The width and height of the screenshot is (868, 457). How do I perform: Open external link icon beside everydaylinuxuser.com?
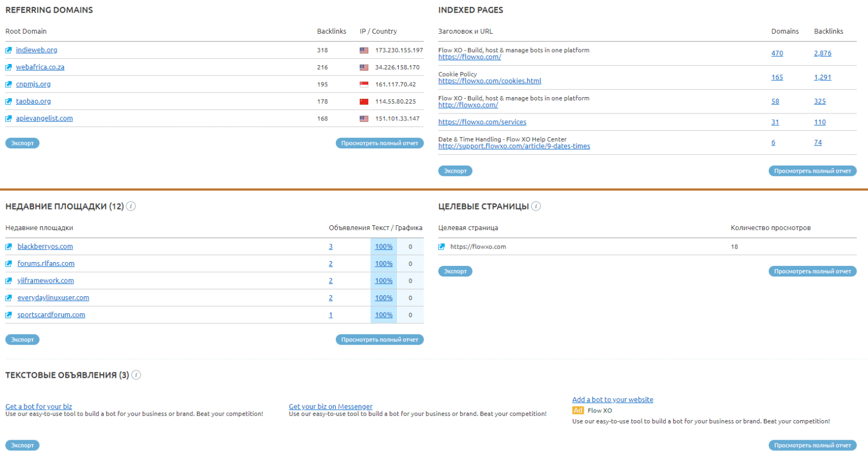(9, 298)
